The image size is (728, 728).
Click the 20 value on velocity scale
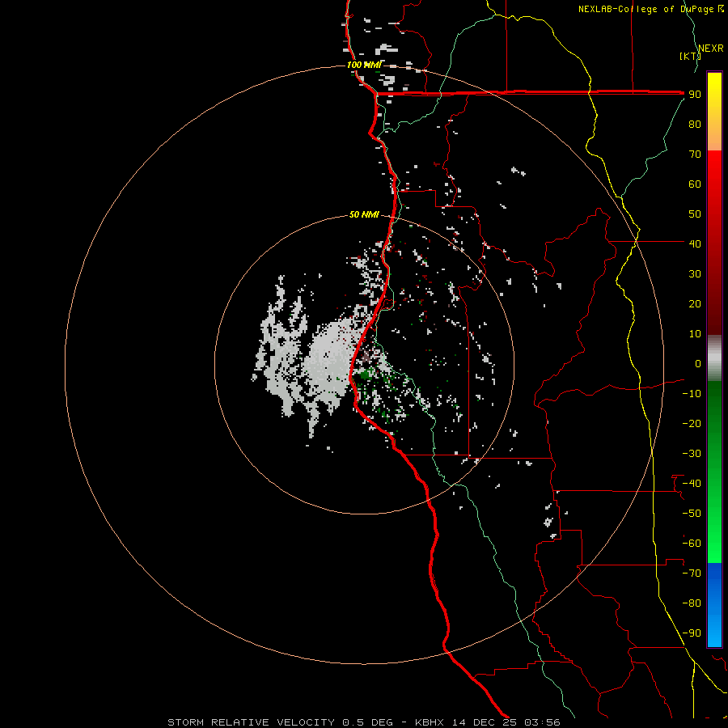click(695, 303)
